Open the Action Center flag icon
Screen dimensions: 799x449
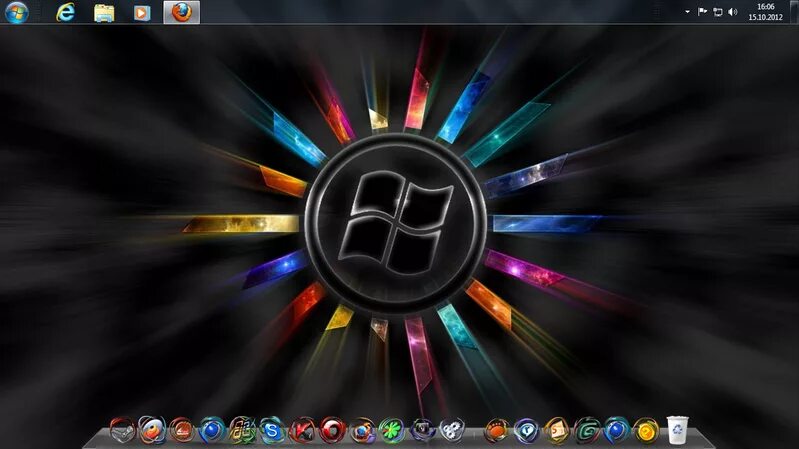[x=702, y=12]
